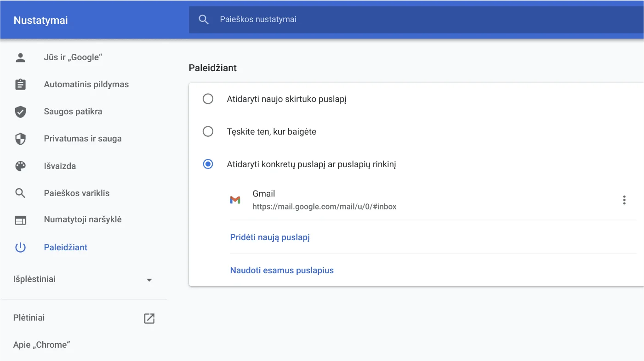Select the Paieškos variklis magnifier icon
644x361 pixels.
[x=20, y=193]
